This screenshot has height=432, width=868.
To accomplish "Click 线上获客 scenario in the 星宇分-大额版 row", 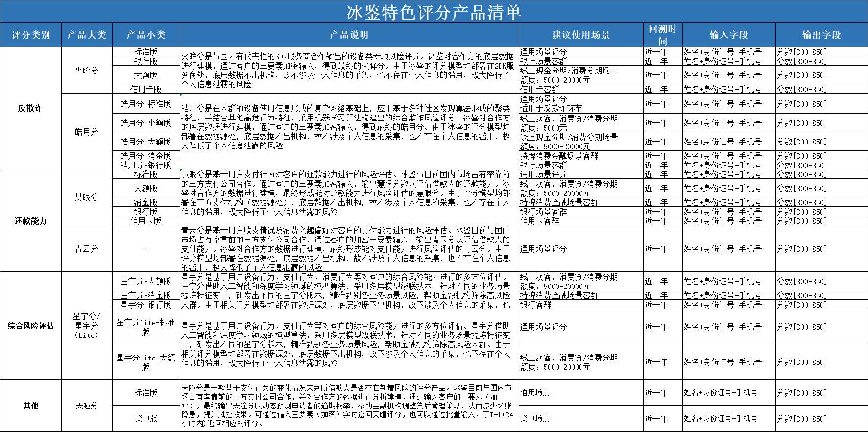I will [581, 281].
